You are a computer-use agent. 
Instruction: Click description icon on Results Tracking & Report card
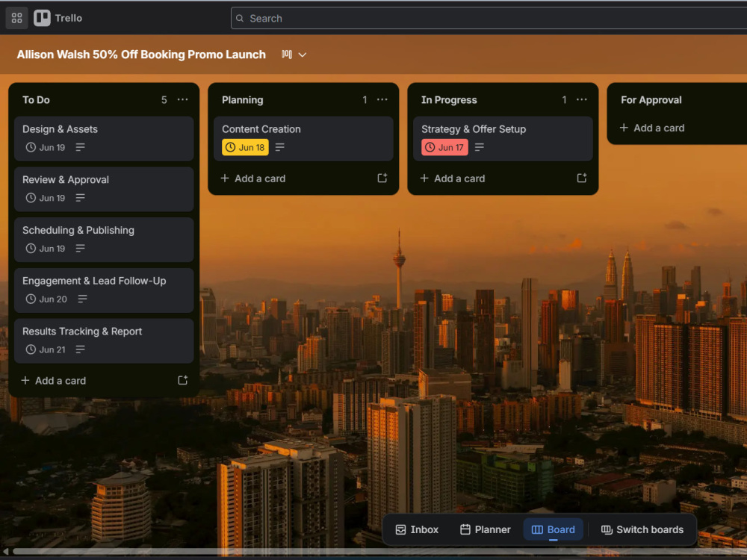(80, 349)
